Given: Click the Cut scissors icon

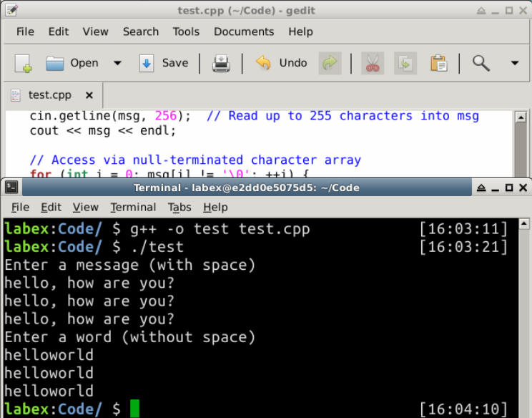Looking at the screenshot, I should click(x=372, y=63).
